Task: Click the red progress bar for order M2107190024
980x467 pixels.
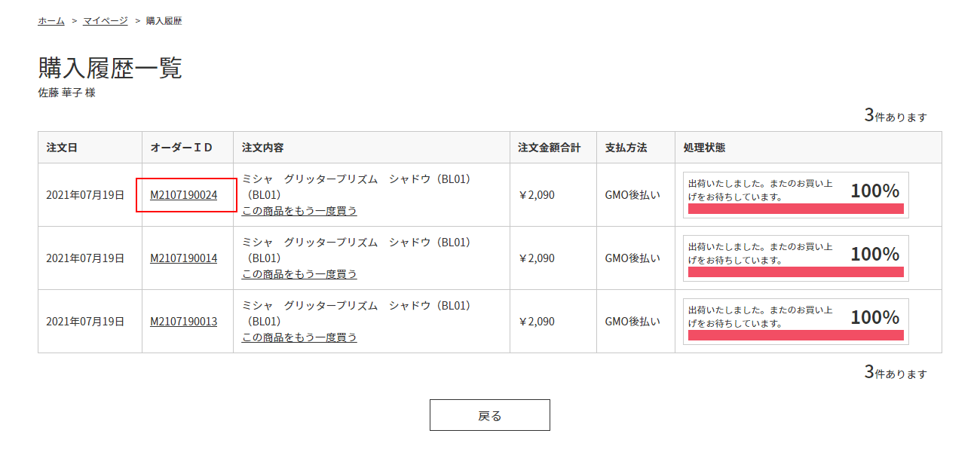Action: [795, 209]
